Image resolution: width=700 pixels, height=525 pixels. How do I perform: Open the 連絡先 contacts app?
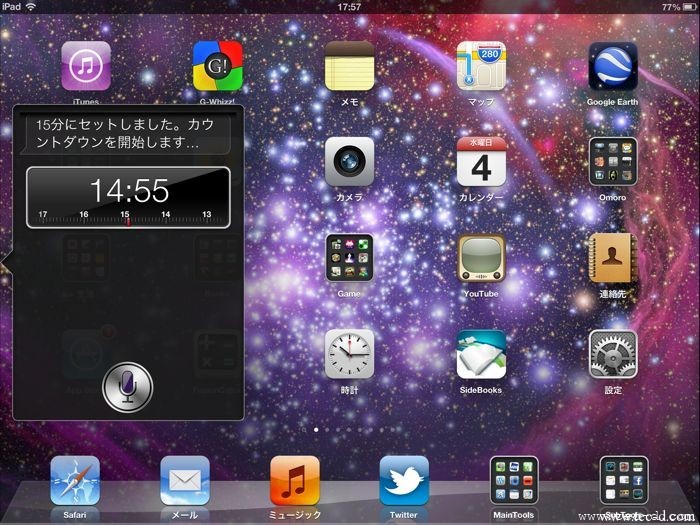612,258
